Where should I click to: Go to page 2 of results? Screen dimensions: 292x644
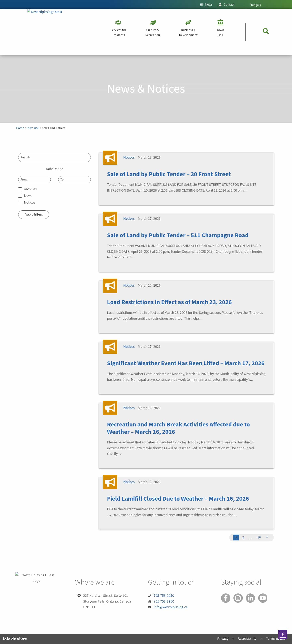pyautogui.click(x=243, y=537)
